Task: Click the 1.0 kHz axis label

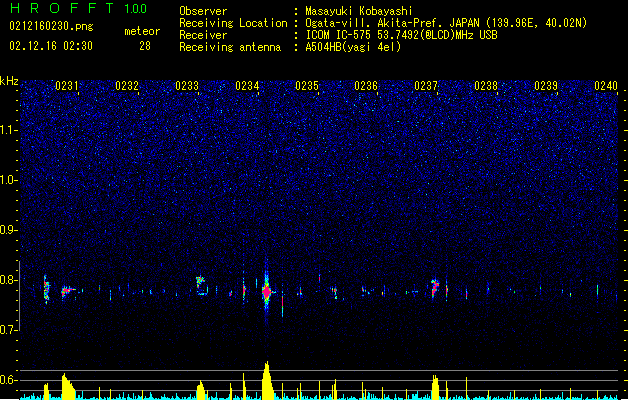Action: coord(9,180)
